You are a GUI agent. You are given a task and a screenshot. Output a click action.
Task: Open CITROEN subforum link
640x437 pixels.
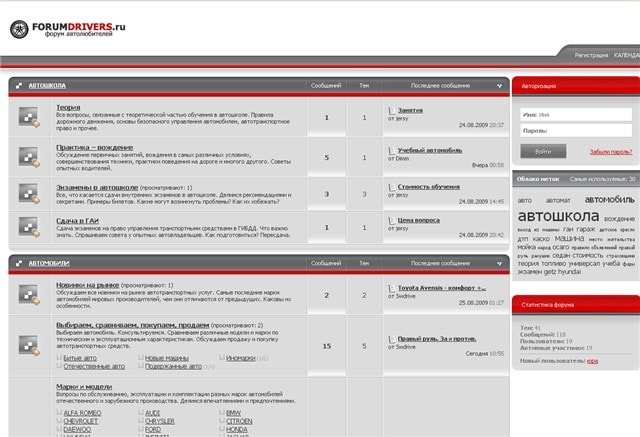(x=239, y=421)
